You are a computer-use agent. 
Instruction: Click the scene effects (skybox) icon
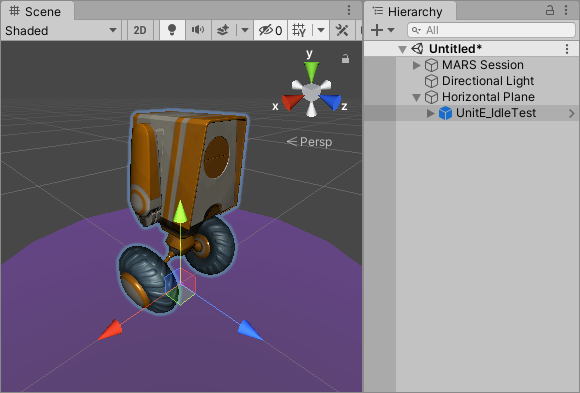click(223, 30)
